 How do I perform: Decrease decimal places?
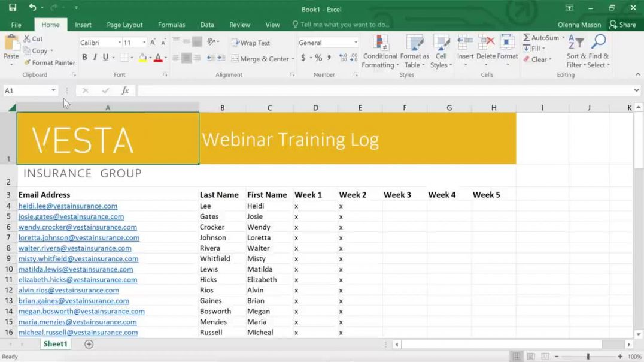pyautogui.click(x=354, y=58)
